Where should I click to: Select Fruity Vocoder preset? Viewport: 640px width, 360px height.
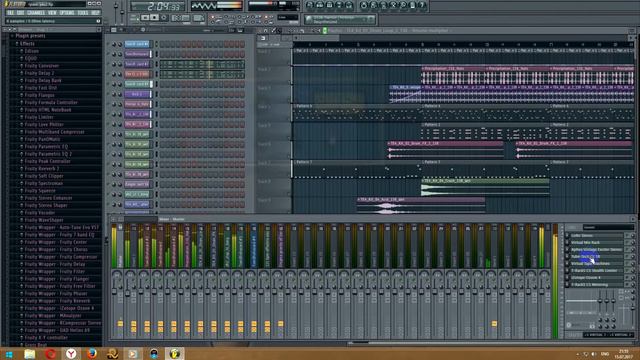(40, 213)
